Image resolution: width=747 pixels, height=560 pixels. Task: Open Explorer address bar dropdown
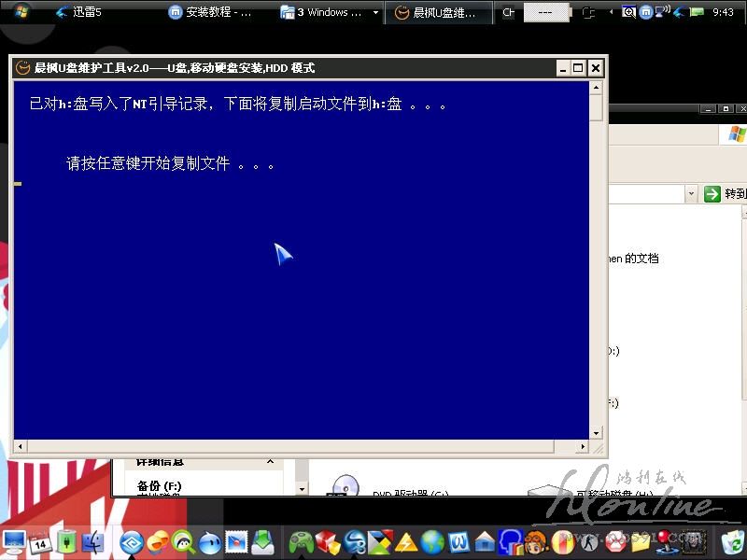coord(691,194)
